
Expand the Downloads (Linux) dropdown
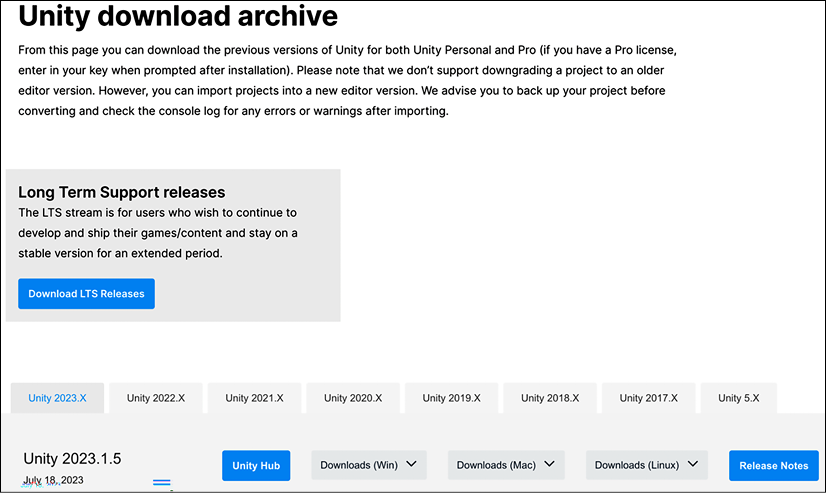(x=647, y=465)
